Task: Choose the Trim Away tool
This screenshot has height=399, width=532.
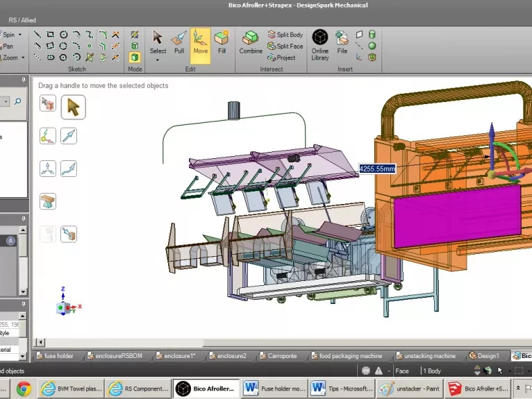Action: pos(116,34)
